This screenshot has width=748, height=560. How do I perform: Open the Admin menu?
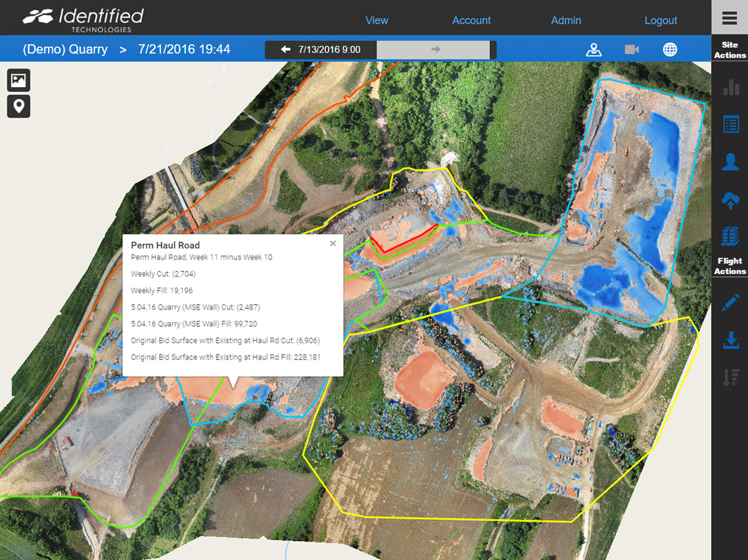coord(565,21)
